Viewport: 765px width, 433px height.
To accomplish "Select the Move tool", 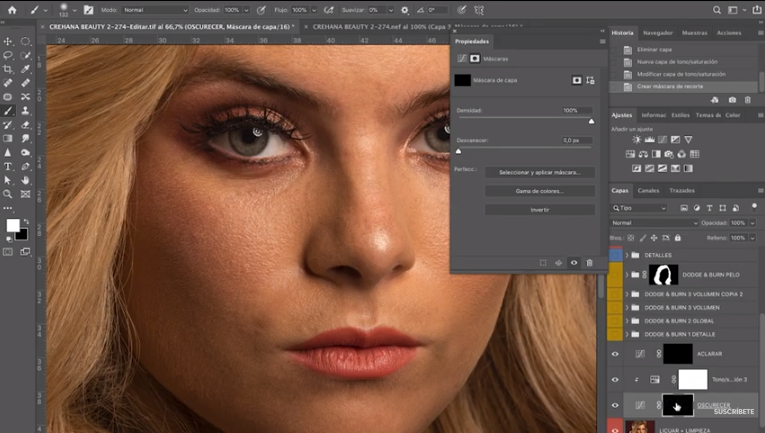I will click(x=8, y=42).
